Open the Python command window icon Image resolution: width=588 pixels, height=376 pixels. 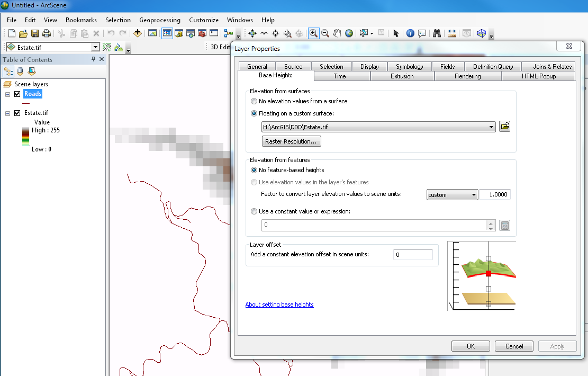(x=214, y=33)
